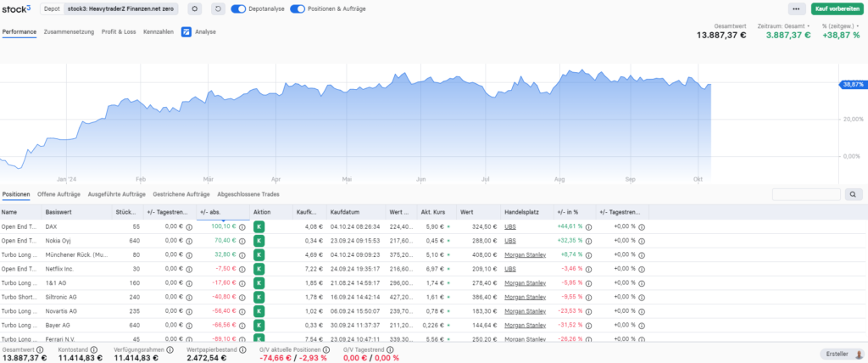This screenshot has height=363, width=868.
Task: Open the Ausgeführte Aufträge tab
Action: click(x=116, y=194)
